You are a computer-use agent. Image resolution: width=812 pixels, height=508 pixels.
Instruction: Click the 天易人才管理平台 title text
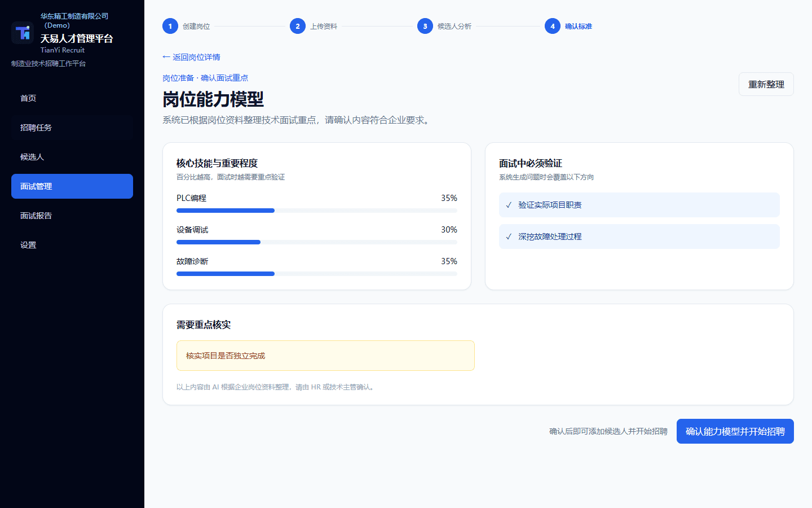click(77, 38)
